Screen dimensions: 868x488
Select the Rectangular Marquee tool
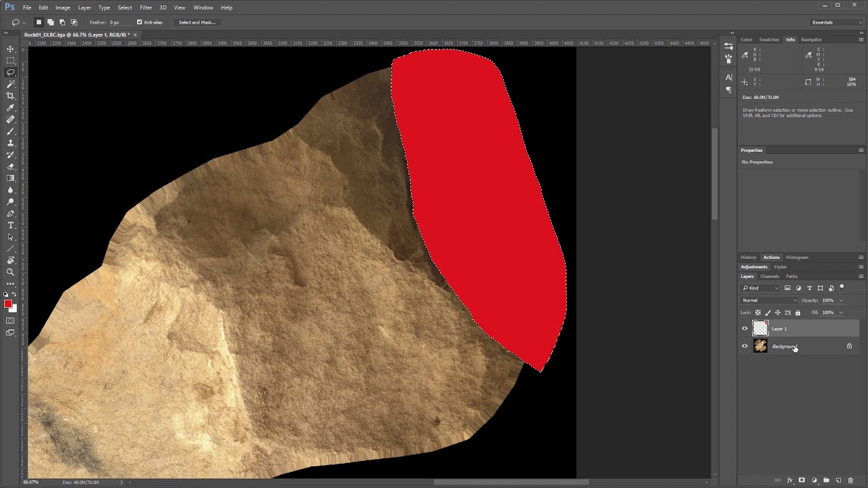pos(10,60)
